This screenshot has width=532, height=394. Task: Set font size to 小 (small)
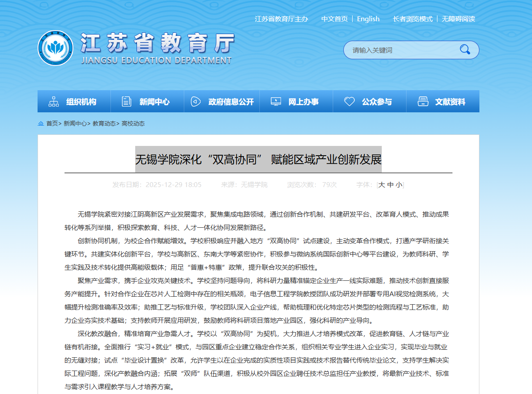[x=399, y=185]
